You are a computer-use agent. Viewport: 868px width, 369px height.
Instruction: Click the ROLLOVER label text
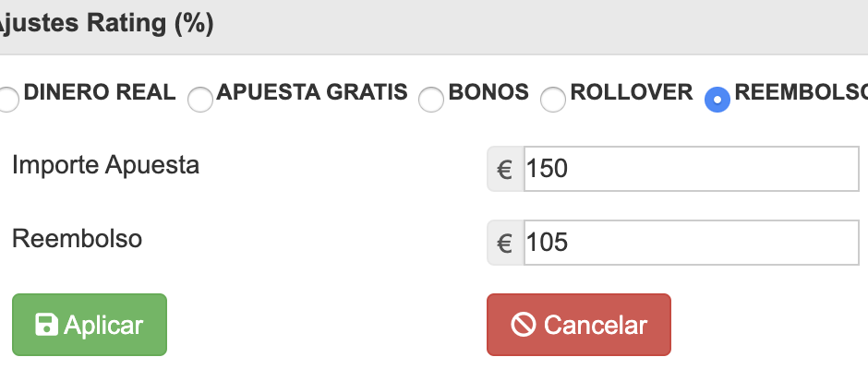[x=631, y=92]
